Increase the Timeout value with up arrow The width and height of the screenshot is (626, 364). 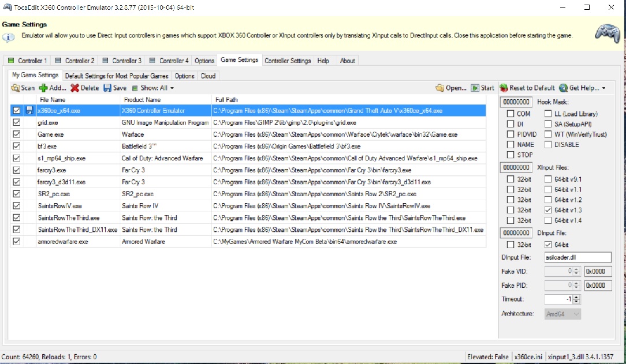(576, 297)
